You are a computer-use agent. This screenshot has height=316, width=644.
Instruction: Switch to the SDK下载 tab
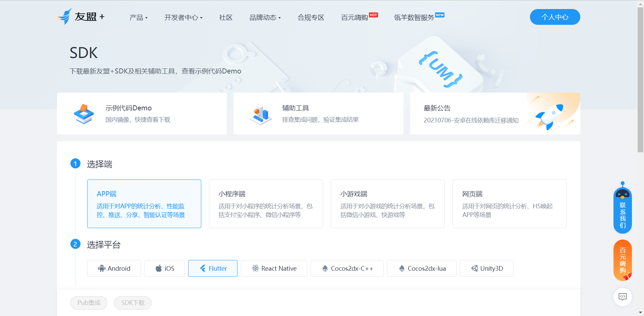coord(132,303)
